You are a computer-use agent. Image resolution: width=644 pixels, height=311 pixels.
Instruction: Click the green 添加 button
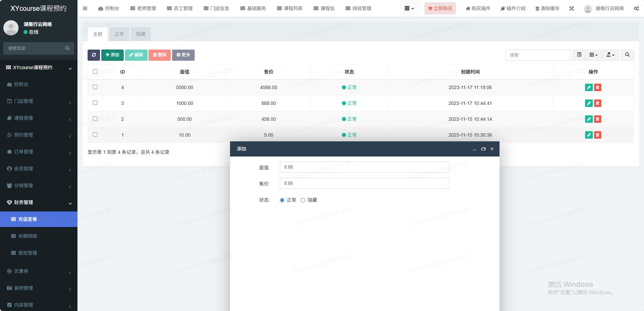(112, 55)
